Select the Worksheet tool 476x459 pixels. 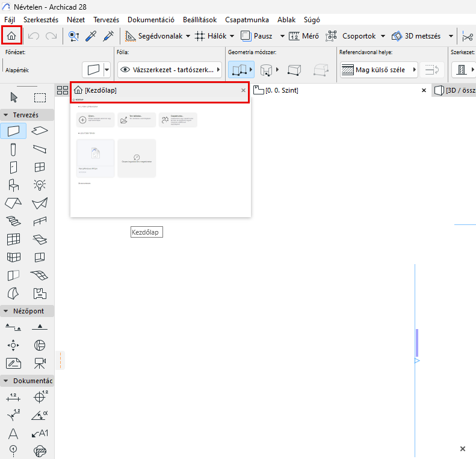[13, 363]
